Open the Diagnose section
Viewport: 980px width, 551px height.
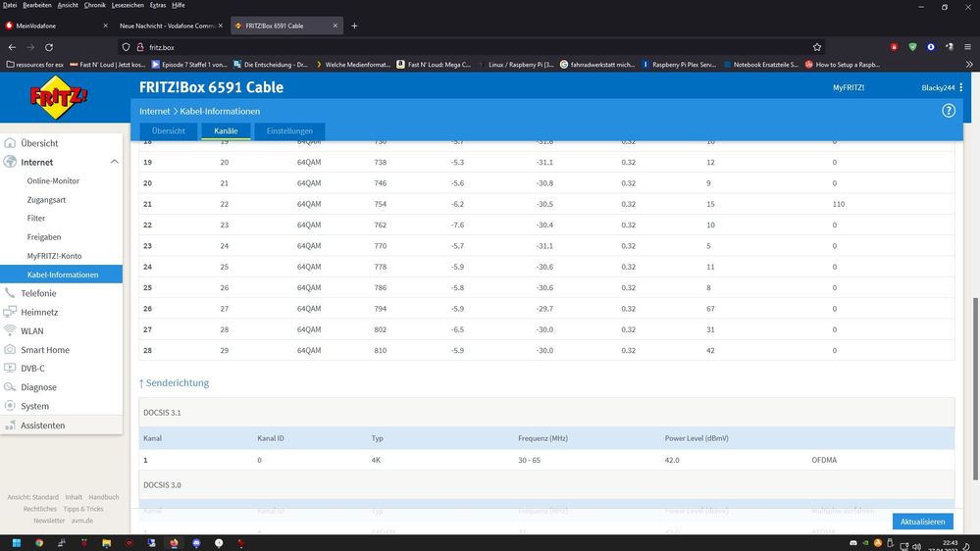pyautogui.click(x=39, y=386)
